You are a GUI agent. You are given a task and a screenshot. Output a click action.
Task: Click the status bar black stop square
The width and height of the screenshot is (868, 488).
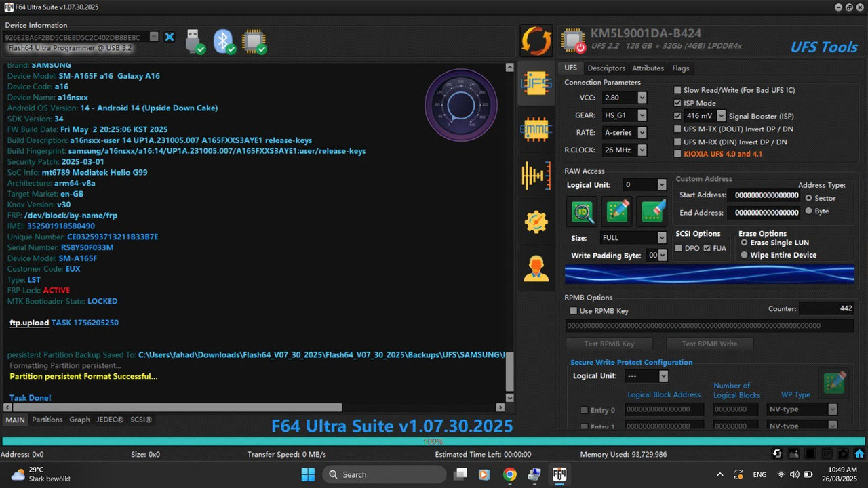[810, 454]
